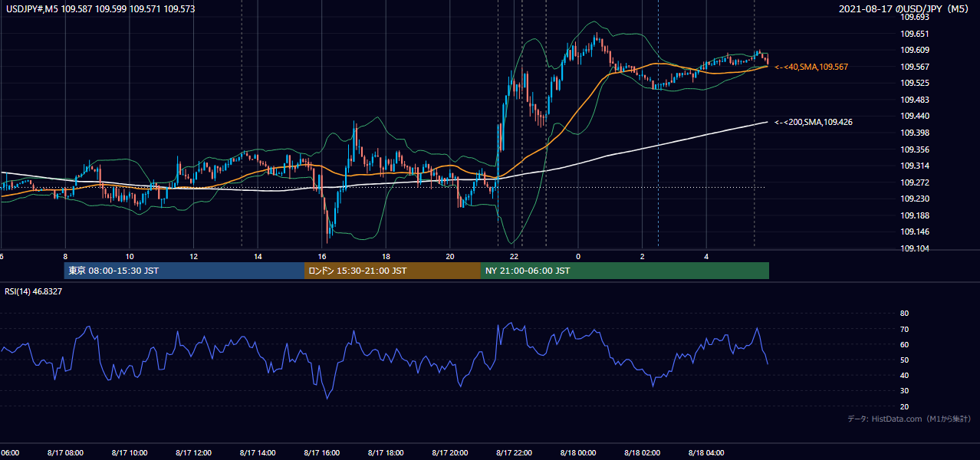Screen dimensions: 980x460
Task: Click price axis value 109.483
Action: (x=914, y=100)
